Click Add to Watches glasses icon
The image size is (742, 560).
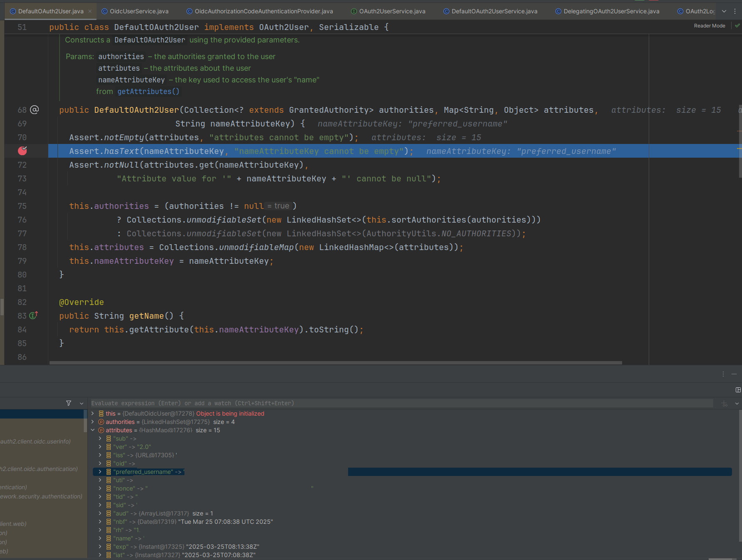click(x=725, y=403)
